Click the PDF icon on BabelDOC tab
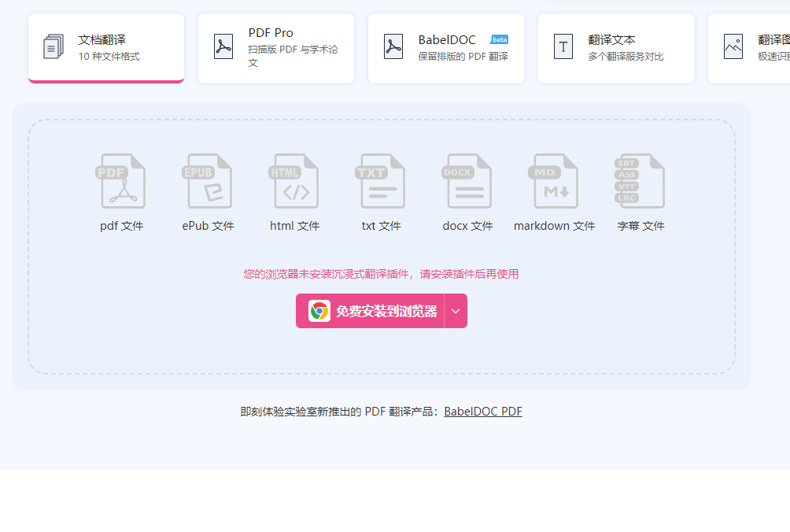 click(393, 47)
